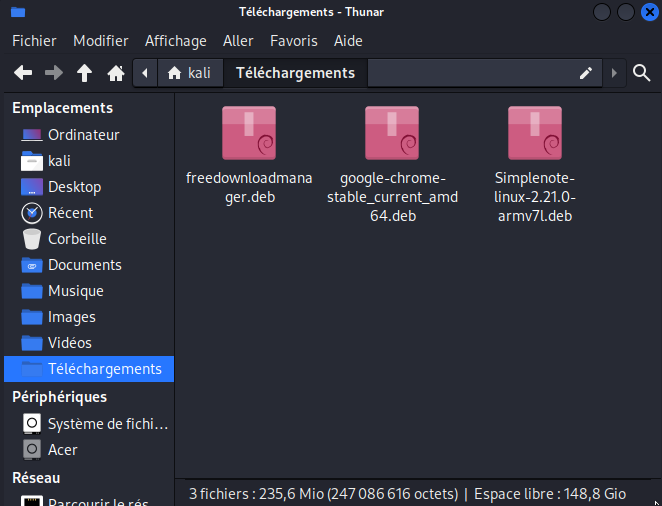
Task: Open file search with magnifier icon
Action: point(641,73)
